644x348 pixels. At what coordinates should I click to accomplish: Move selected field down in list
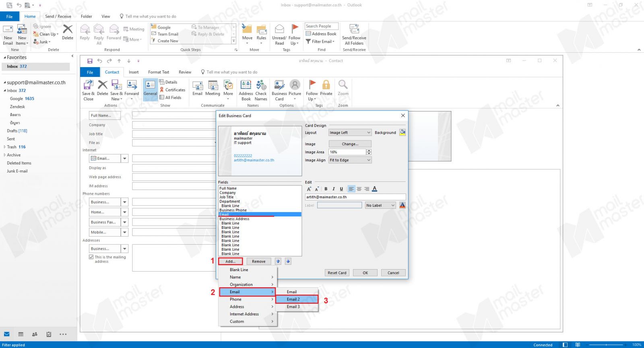[288, 261]
